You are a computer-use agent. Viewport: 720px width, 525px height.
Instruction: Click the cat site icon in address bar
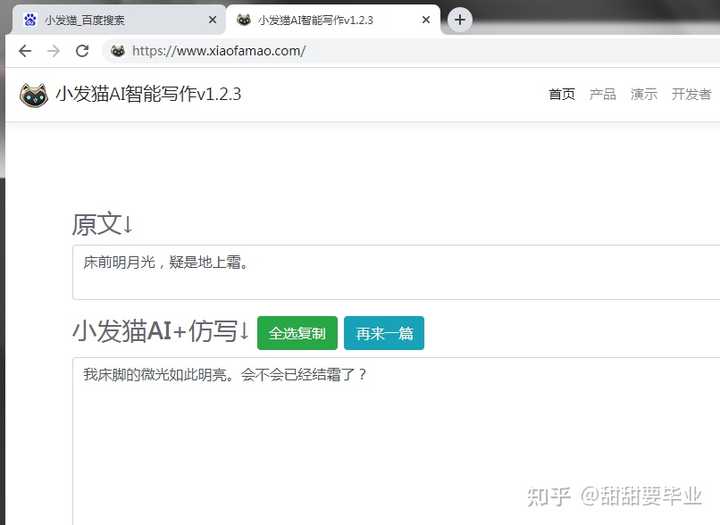click(x=118, y=51)
